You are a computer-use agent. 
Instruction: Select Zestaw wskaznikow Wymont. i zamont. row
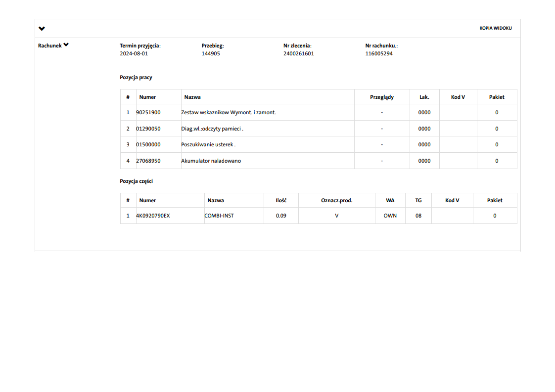coord(319,113)
